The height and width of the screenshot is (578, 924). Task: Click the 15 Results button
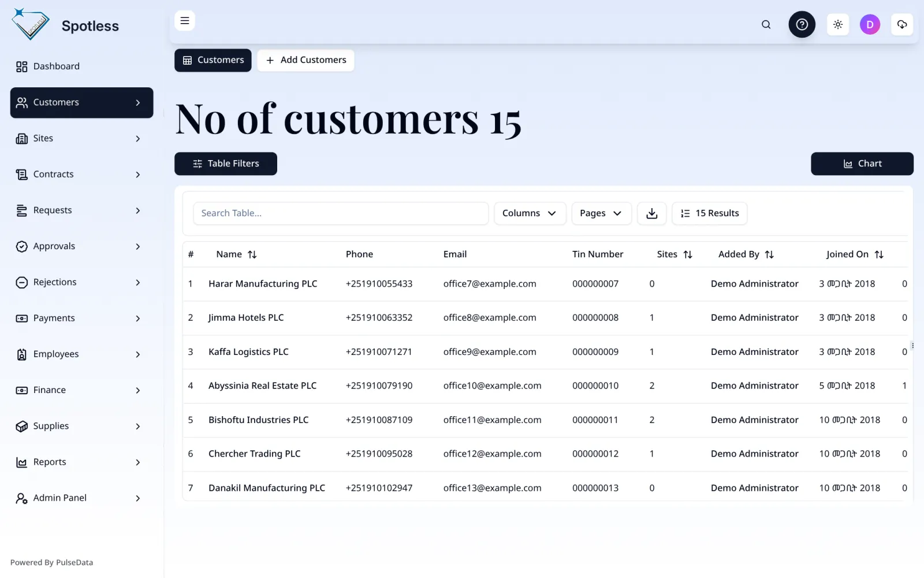click(710, 213)
